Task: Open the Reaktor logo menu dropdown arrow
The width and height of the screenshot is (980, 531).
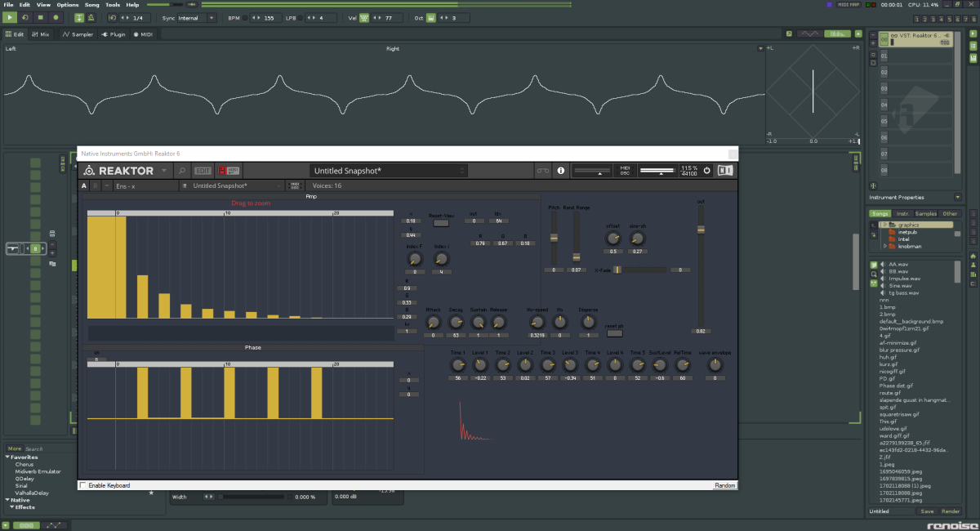Action: 164,171
